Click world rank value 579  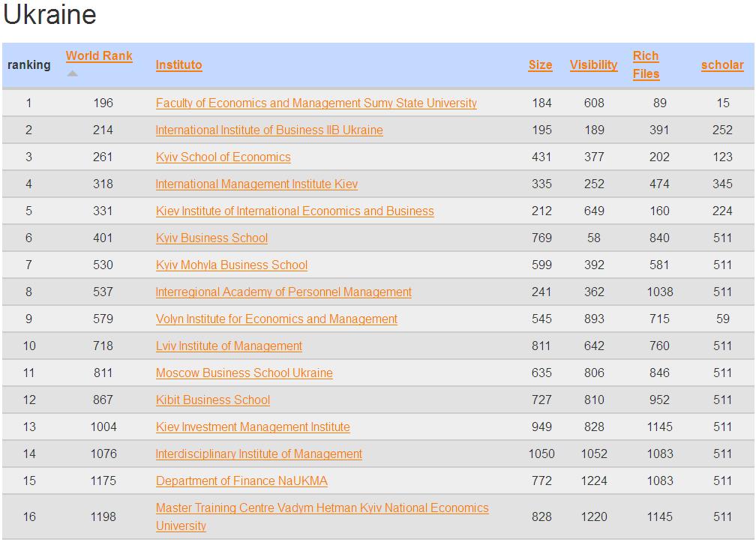click(x=103, y=319)
